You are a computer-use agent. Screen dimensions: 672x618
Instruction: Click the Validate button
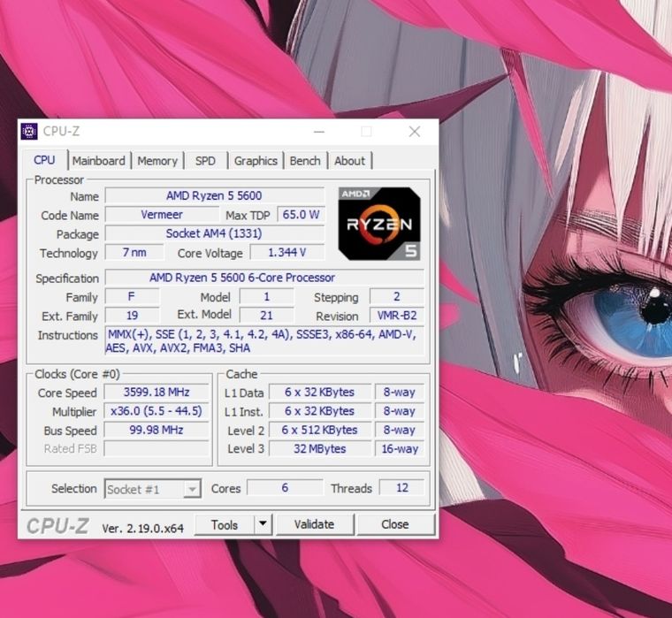point(315,524)
